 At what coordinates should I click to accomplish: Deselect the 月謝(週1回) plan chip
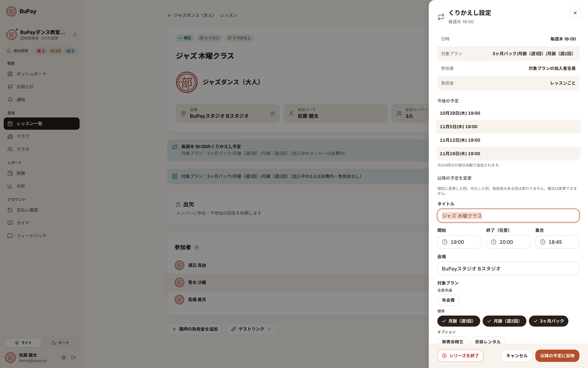pos(458,321)
